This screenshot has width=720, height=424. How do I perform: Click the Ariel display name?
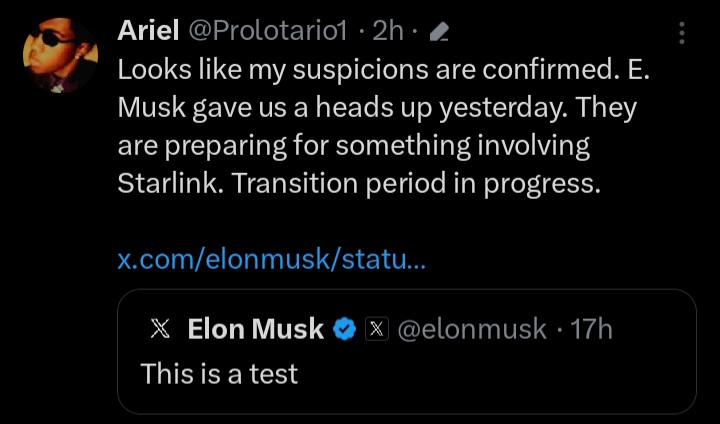coord(148,32)
